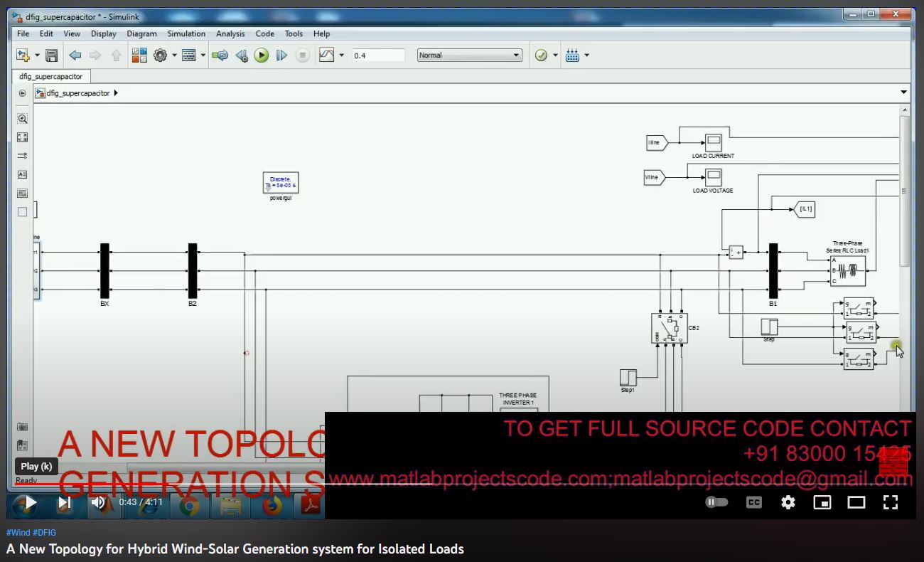This screenshot has width=924, height=562.
Task: Insert an image with the palette icon
Action: tap(23, 193)
